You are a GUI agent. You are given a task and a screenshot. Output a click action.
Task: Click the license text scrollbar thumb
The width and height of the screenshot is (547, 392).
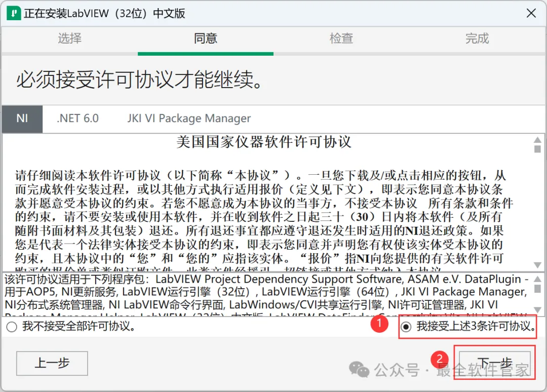[537, 149]
